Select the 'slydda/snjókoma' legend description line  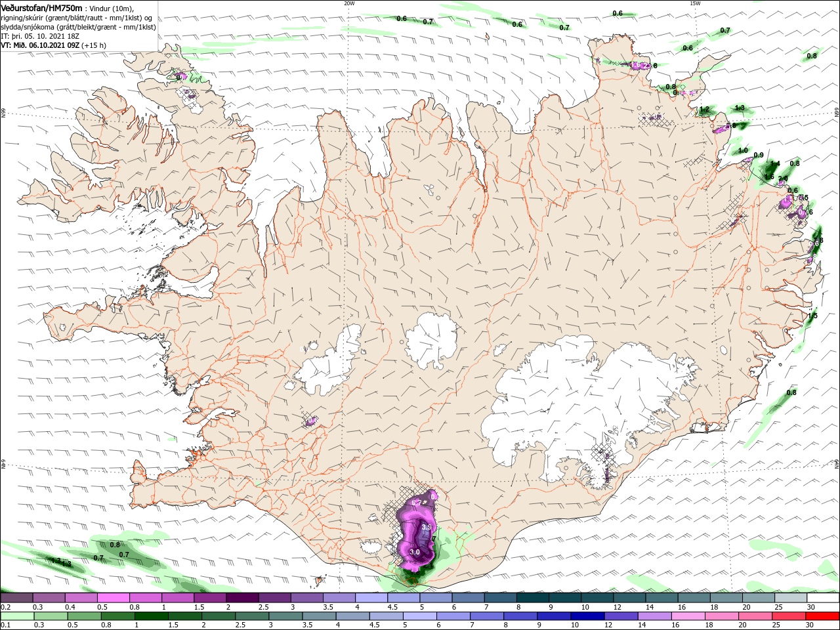[78, 27]
